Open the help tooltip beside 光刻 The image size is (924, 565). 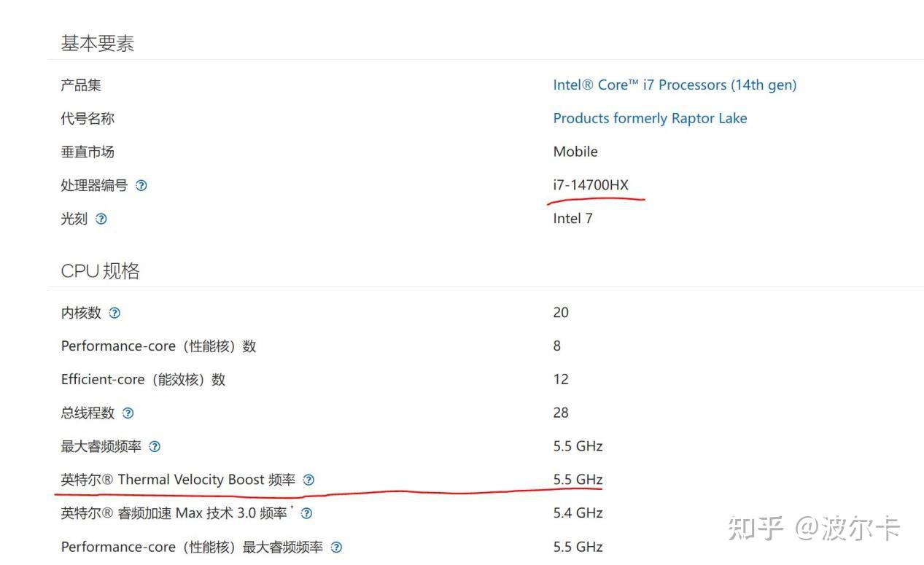(x=101, y=219)
